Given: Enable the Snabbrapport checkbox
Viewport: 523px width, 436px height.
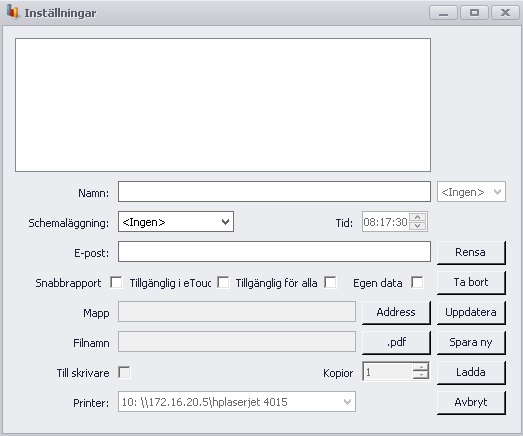Looking at the screenshot, I should pyautogui.click(x=116, y=282).
